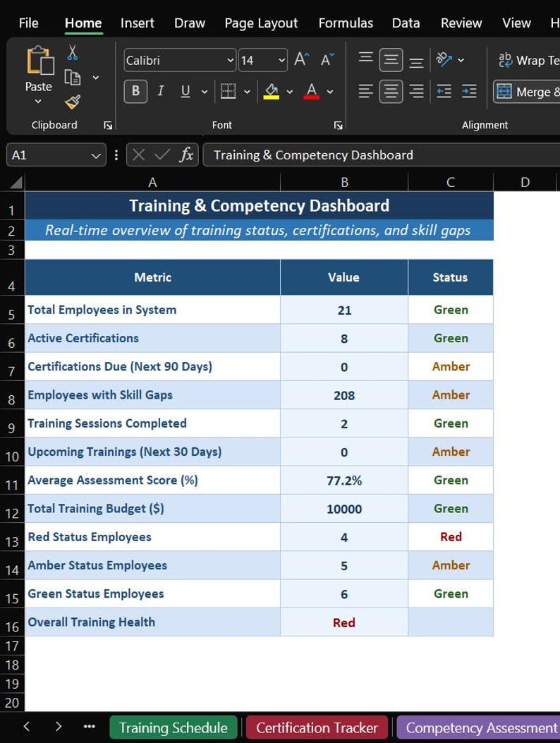Open formula bar options dots

click(x=116, y=155)
